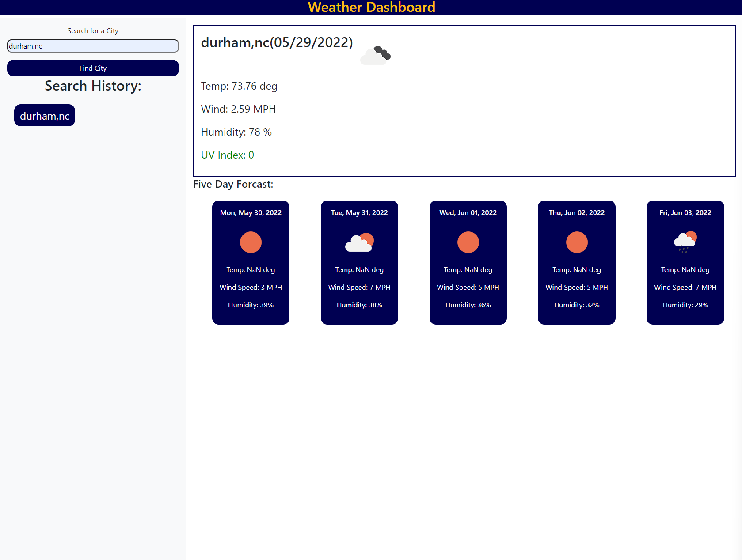Screen dimensions: 742x560
Task: Click the sun icon on Wed, Jun 01 card
Action: click(x=468, y=242)
